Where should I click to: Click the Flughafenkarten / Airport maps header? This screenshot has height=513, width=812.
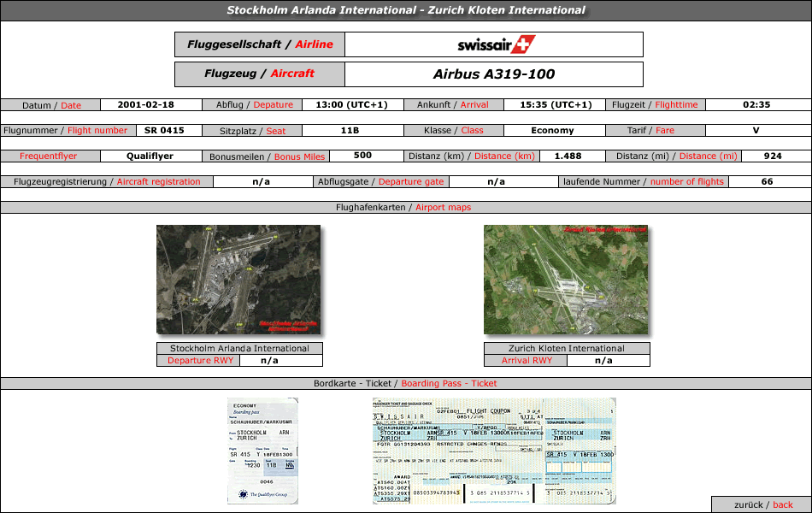405,207
